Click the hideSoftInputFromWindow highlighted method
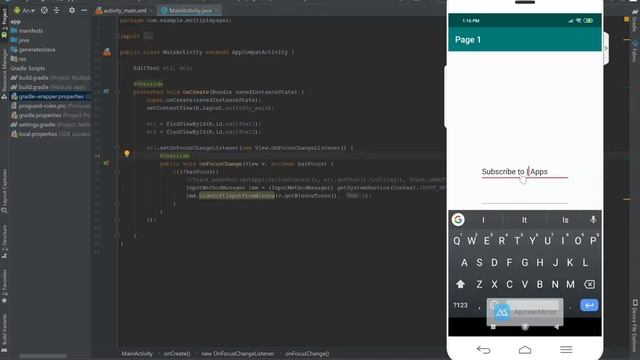 tap(237, 196)
